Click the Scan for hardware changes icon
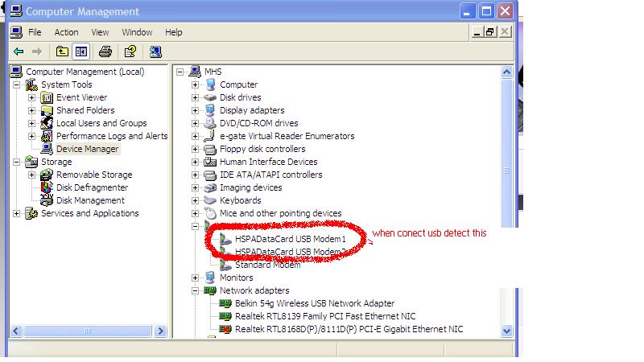Viewport: 644px width, 362px height. coord(155,51)
